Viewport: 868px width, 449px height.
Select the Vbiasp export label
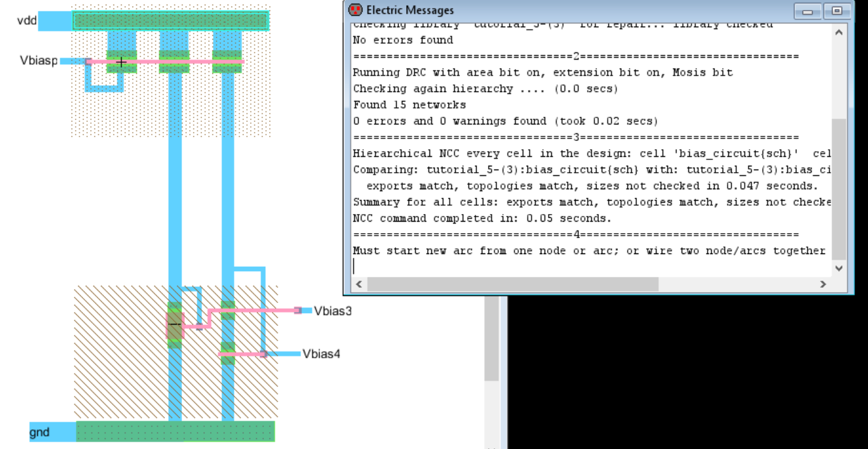click(38, 61)
